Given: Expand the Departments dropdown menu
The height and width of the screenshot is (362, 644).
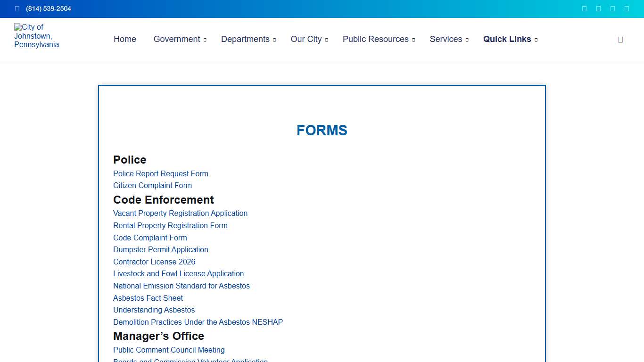Looking at the screenshot, I should coord(246,39).
